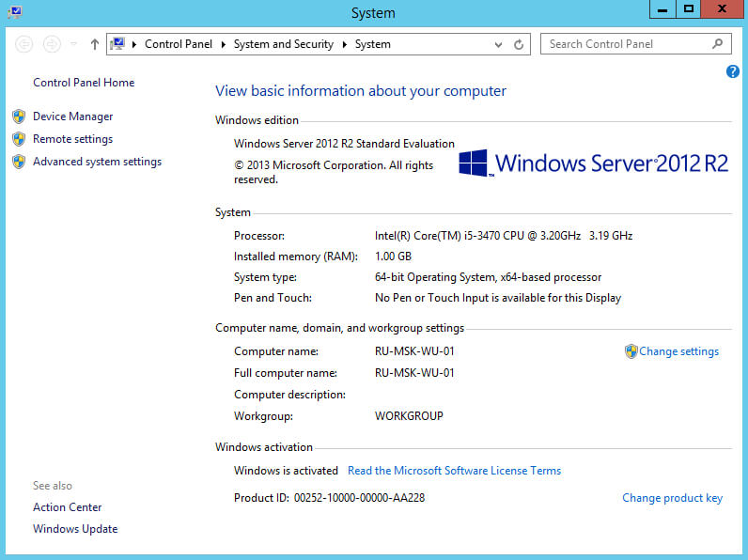Refresh the System page
The width and height of the screenshot is (748, 560).
pyautogui.click(x=519, y=44)
